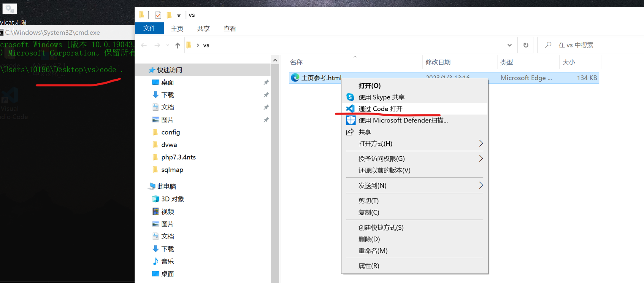The width and height of the screenshot is (644, 283).
Task: Open the address bar history dropdown
Action: 510,45
